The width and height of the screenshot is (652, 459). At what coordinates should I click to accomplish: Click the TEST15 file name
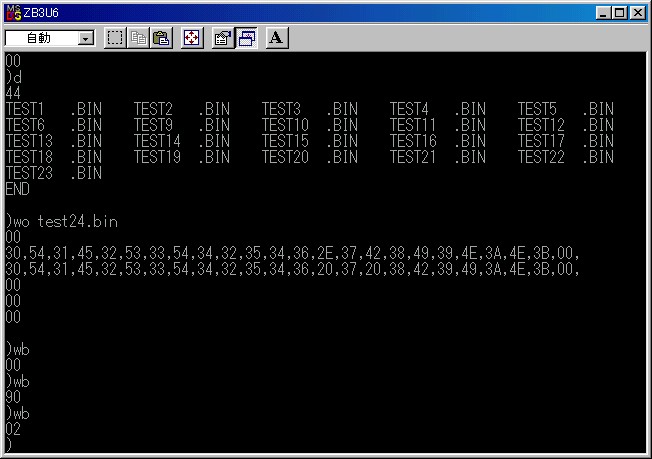point(285,141)
